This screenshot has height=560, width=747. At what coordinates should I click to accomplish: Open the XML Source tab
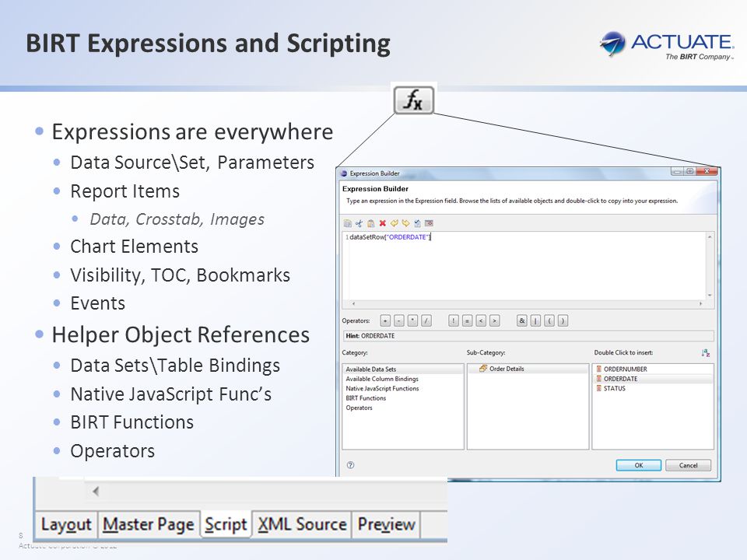tap(302, 525)
